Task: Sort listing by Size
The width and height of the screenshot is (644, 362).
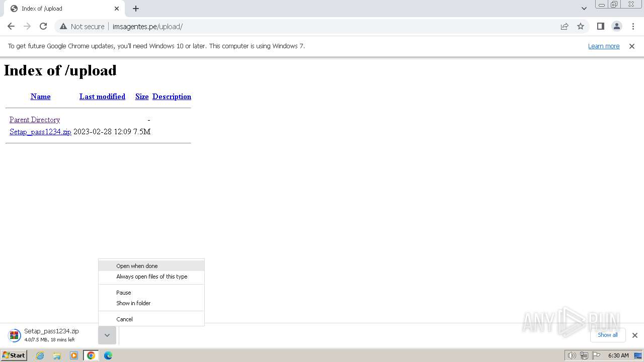Action: click(142, 97)
